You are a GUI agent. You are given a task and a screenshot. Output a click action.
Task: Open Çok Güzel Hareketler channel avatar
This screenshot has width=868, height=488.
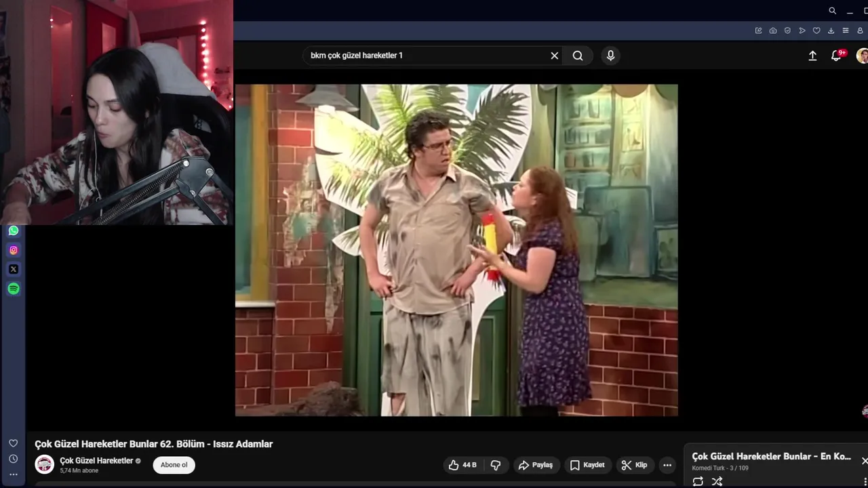pos(45,464)
